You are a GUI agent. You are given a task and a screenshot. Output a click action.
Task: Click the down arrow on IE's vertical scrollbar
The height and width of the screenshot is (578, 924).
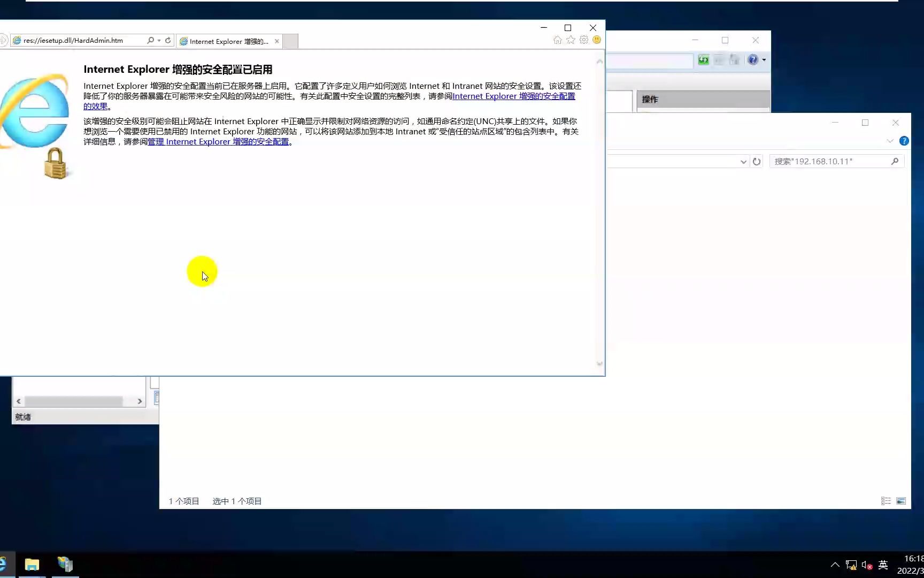tap(599, 364)
